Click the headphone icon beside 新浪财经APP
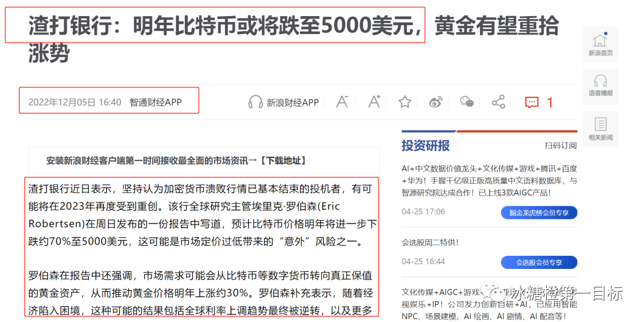 (x=255, y=102)
